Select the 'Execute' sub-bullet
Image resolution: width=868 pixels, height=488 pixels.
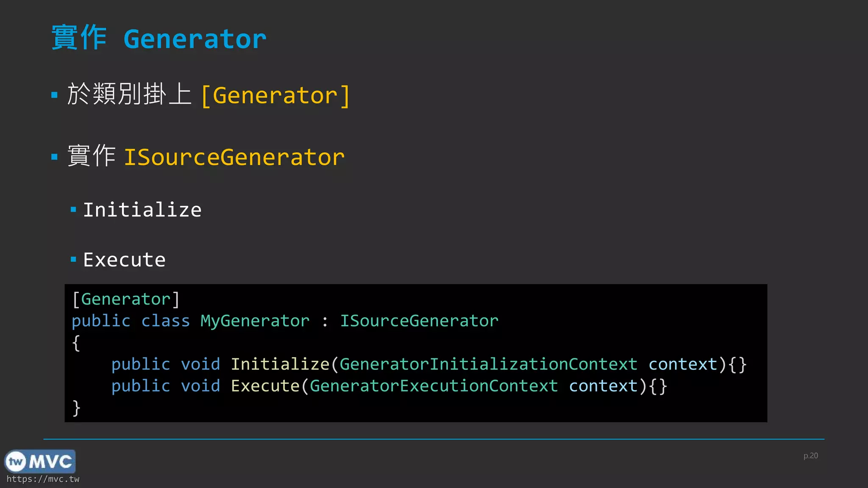(x=124, y=260)
